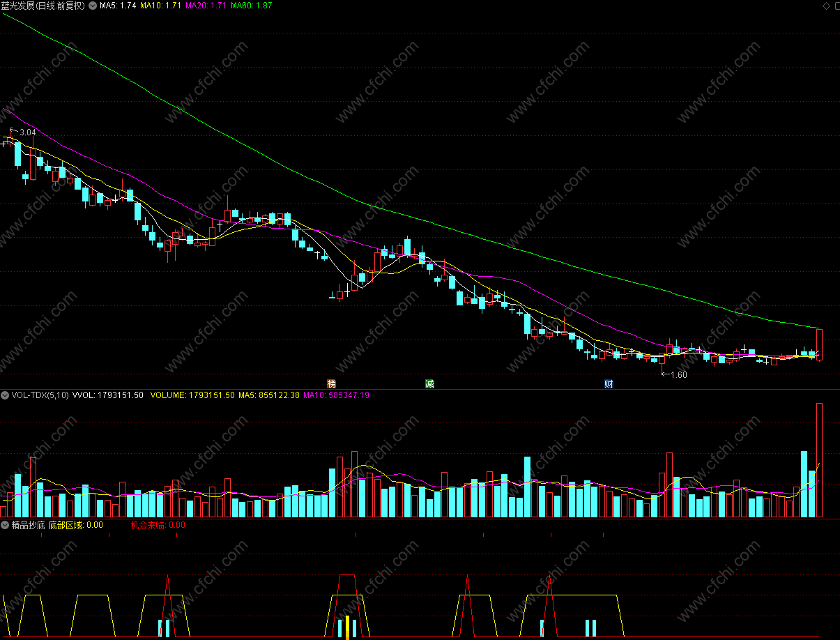Select the 蓝光发展(日线 前复权) chart title
The width and height of the screenshot is (840, 640).
click(x=43, y=6)
